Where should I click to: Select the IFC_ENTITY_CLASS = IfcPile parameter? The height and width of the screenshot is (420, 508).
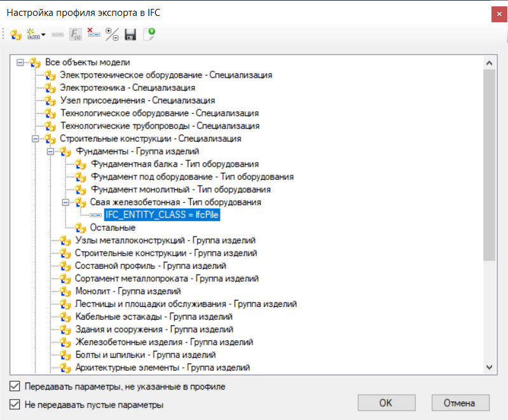tap(162, 215)
